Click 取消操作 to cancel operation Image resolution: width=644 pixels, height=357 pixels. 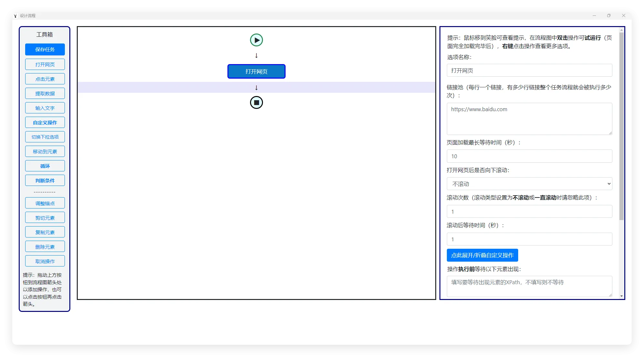45,261
